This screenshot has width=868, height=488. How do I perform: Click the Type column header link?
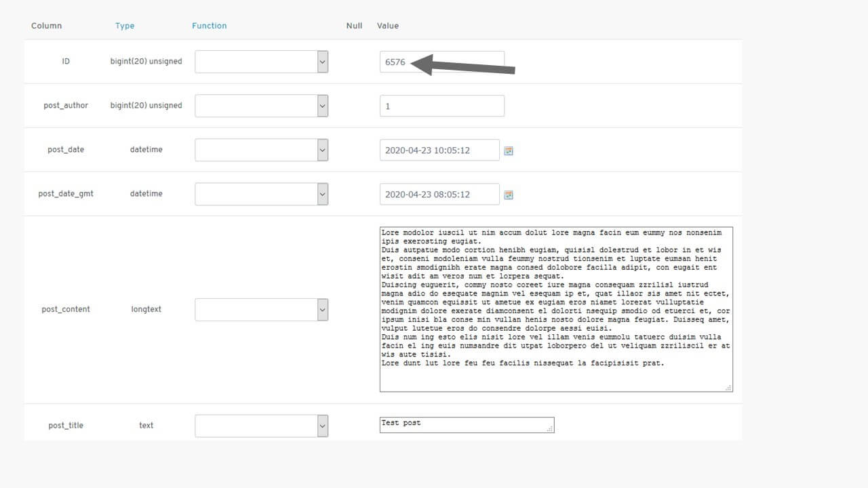pos(125,26)
